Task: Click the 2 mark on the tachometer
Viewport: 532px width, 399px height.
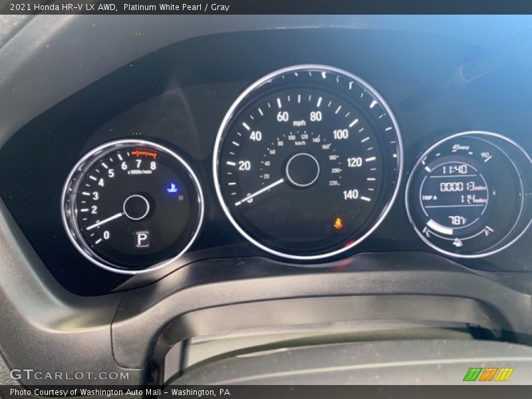Action: point(94,209)
